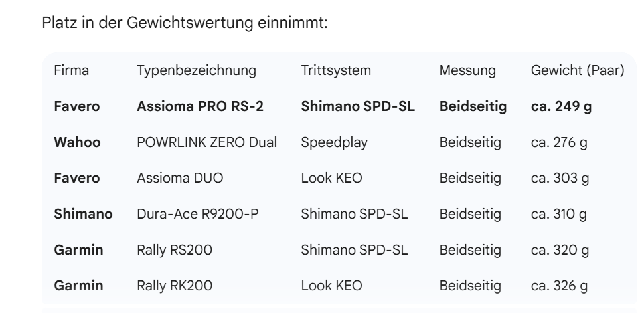Click the Typenbezeichnung column header
Screen dimensions: 644x313
coord(197,70)
